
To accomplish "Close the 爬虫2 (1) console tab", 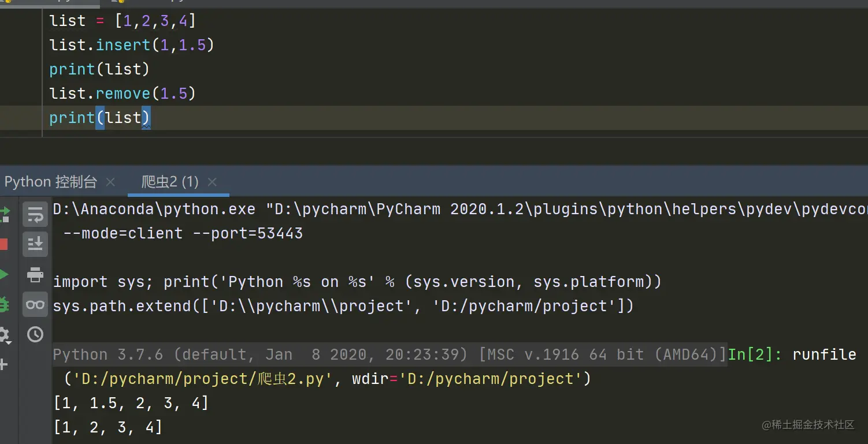I will [x=212, y=182].
